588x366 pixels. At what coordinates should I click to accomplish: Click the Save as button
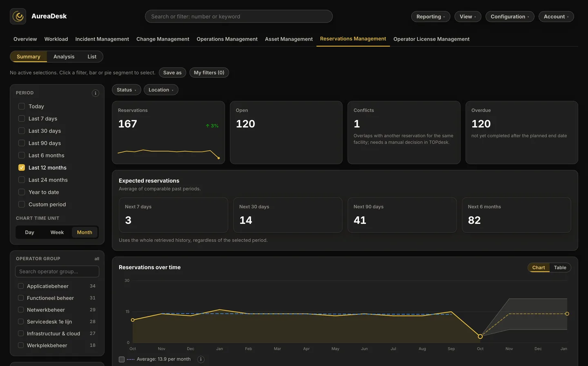172,73
